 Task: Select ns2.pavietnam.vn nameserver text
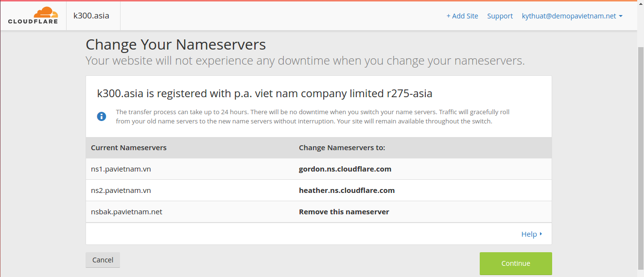(x=121, y=190)
